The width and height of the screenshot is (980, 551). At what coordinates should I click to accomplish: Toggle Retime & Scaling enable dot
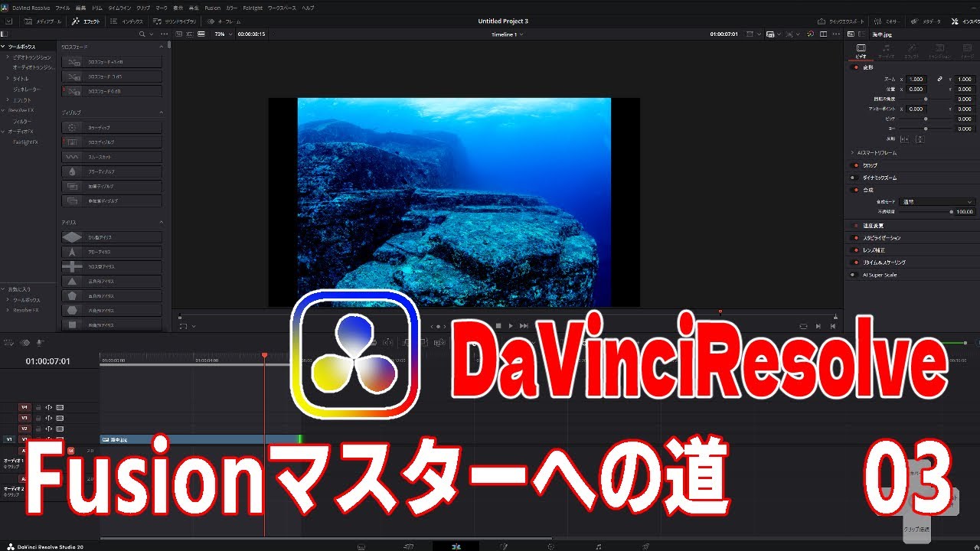click(x=855, y=262)
